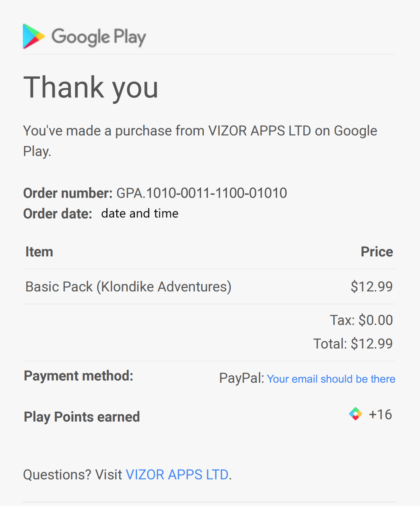Click the Total: $12.99 line
Screen dimensions: 420x506
click(353, 344)
